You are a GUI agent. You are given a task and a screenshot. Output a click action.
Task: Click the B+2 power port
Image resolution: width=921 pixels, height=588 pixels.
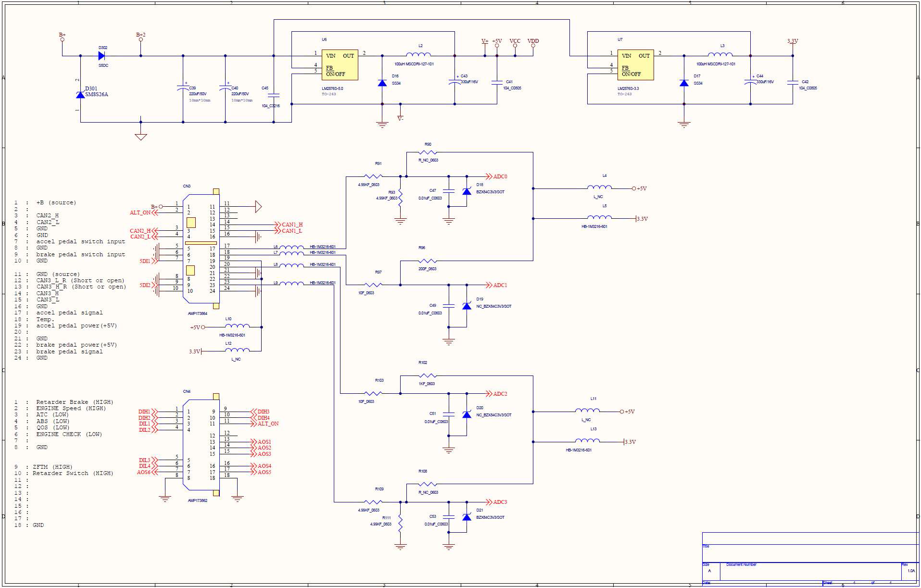coord(140,37)
